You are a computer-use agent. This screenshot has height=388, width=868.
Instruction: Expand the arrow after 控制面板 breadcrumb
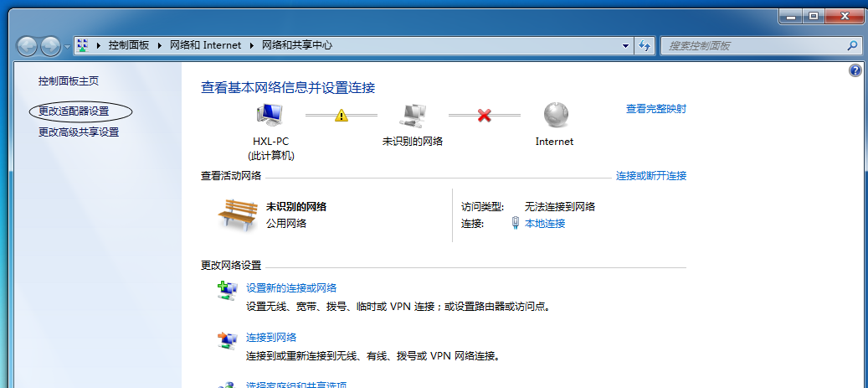coord(159,45)
